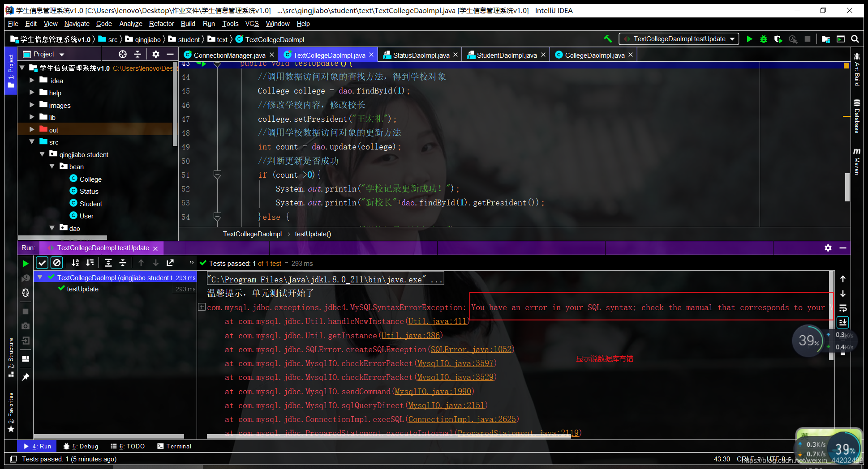Open ConnectionImpl.java:2625 stack trace link
Image resolution: width=868 pixels, height=469 pixels.
(x=462, y=419)
